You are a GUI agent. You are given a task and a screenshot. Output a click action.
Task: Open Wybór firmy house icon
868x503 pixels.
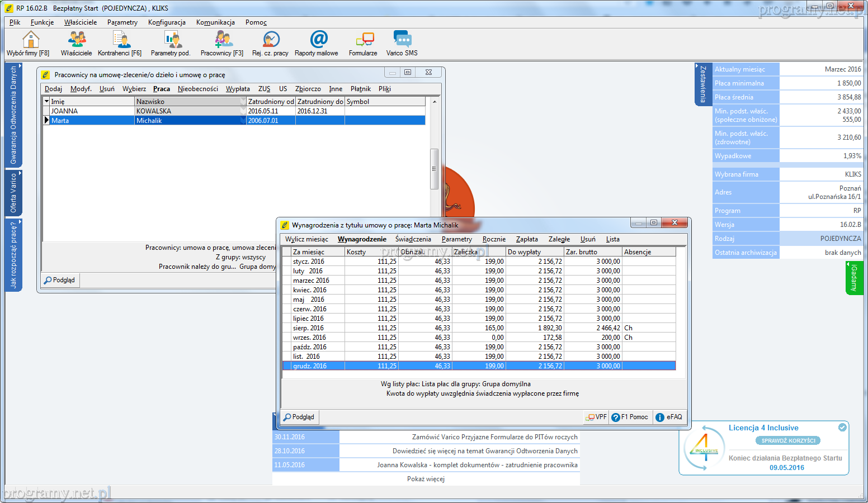click(x=30, y=40)
